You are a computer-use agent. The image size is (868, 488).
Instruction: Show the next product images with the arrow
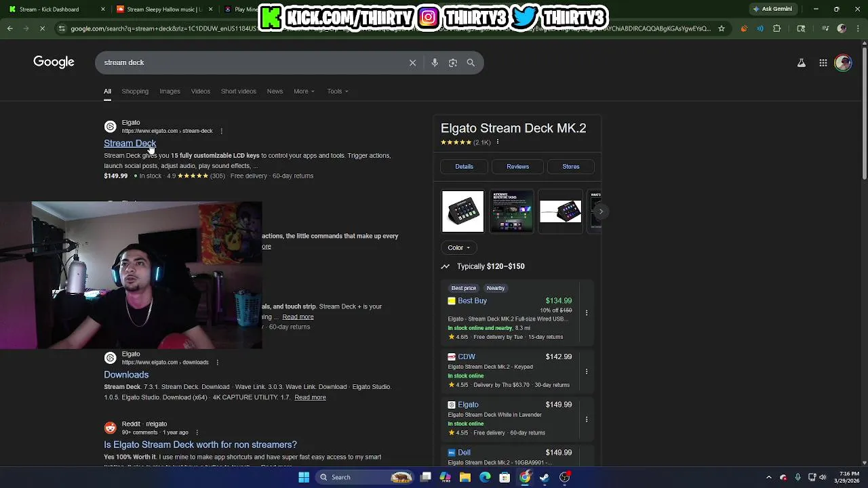pyautogui.click(x=600, y=211)
